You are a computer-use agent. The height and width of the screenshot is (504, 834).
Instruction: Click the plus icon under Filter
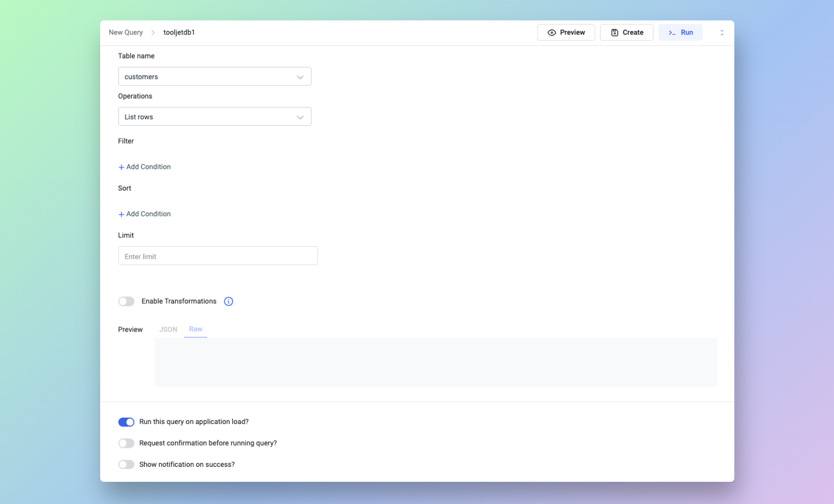click(121, 167)
